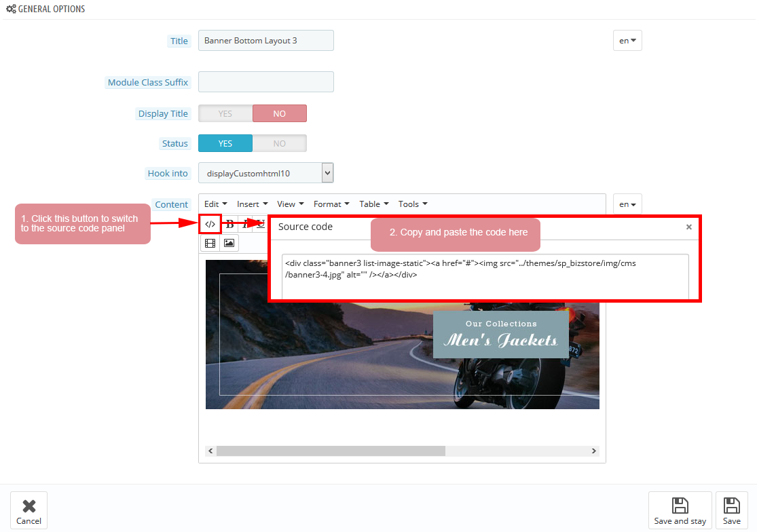Click inside the source code text area
Image resolution: width=757 pixels, height=532 pixels.
(x=485, y=276)
